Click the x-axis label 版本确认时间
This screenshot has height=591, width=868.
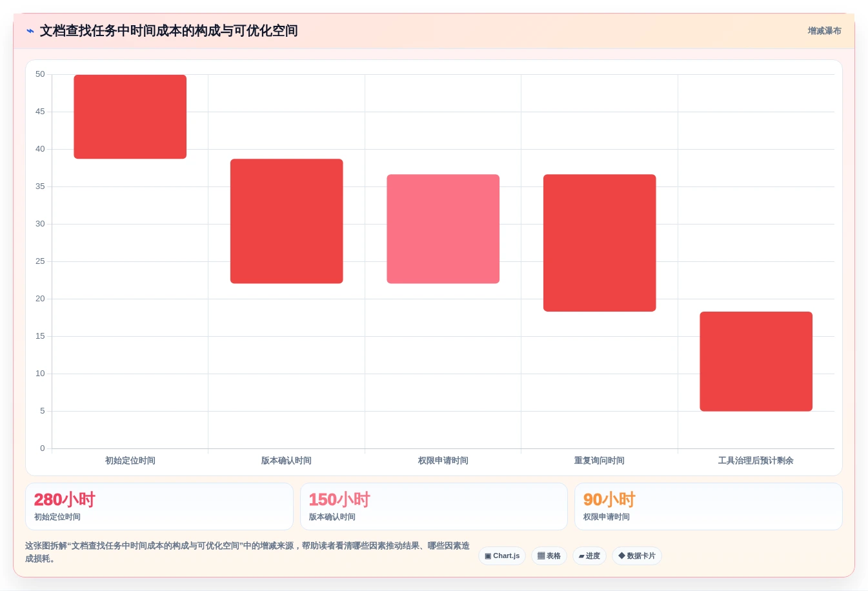coord(287,461)
